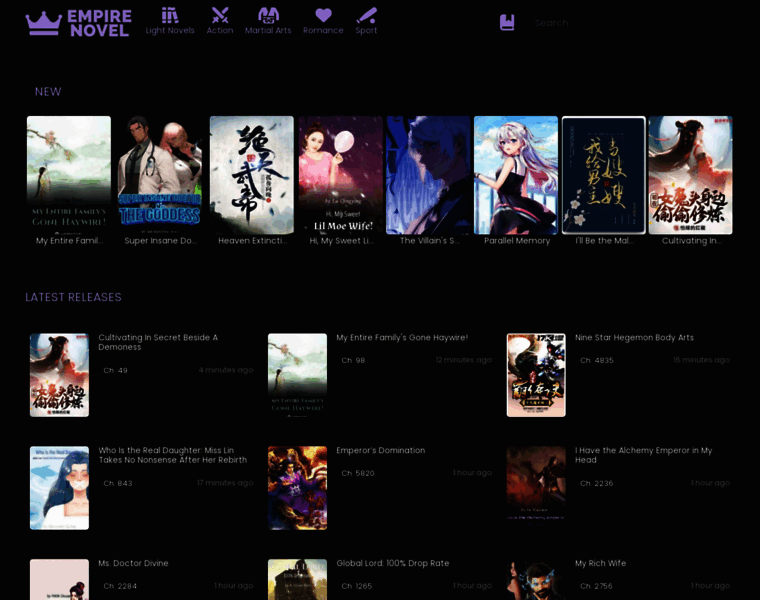Open chapter Ch. 2236 link
This screenshot has height=600, width=760.
coord(597,483)
